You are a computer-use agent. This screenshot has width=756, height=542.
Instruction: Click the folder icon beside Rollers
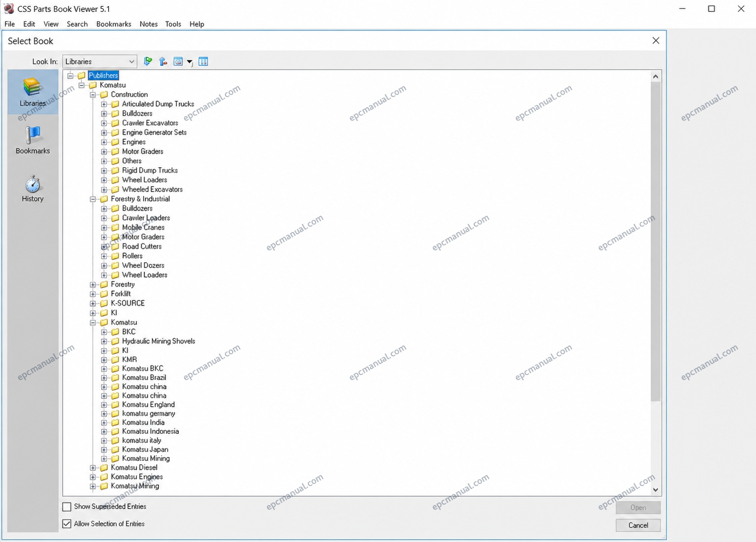click(x=115, y=256)
